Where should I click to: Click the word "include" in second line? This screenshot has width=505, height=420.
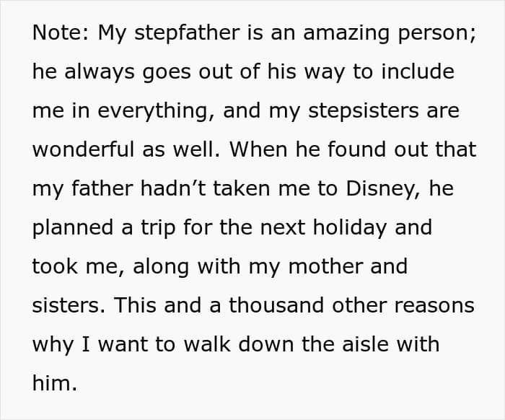click(418, 71)
